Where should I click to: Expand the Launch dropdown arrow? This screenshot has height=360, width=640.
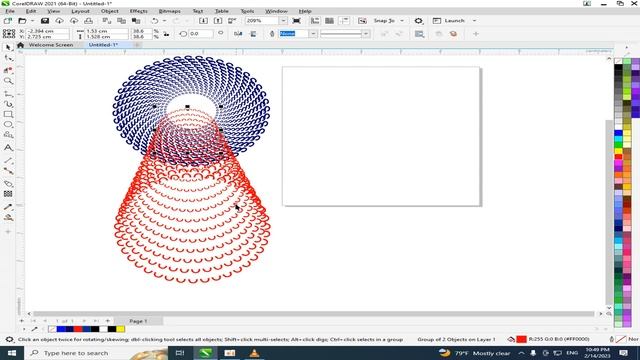tap(474, 21)
